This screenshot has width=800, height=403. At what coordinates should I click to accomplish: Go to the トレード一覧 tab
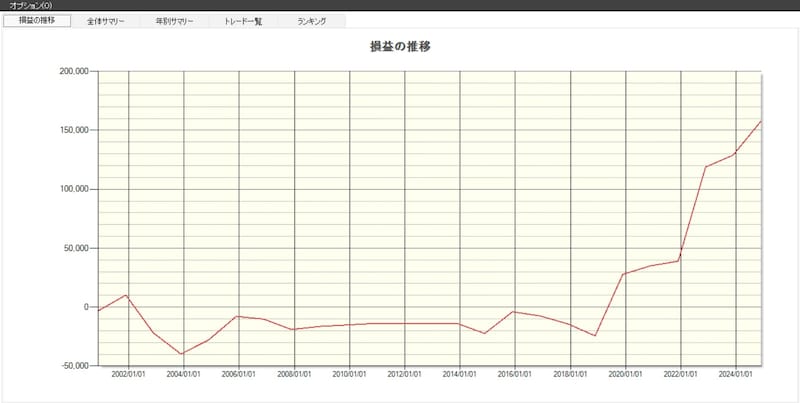click(x=243, y=21)
